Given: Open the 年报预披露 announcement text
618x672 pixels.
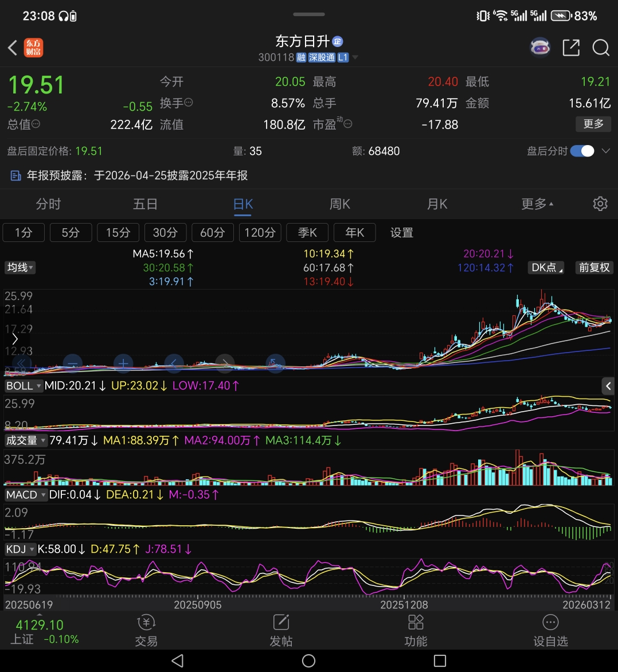Looking at the screenshot, I should tap(137, 175).
